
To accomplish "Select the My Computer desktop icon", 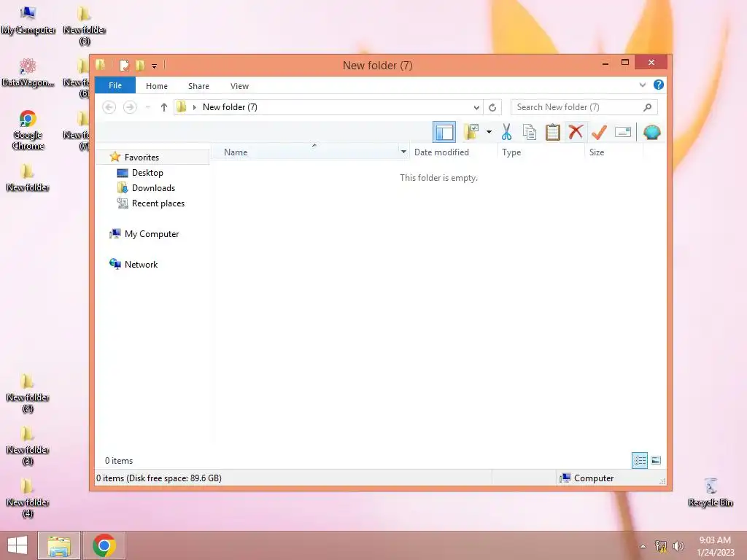I will pyautogui.click(x=28, y=20).
